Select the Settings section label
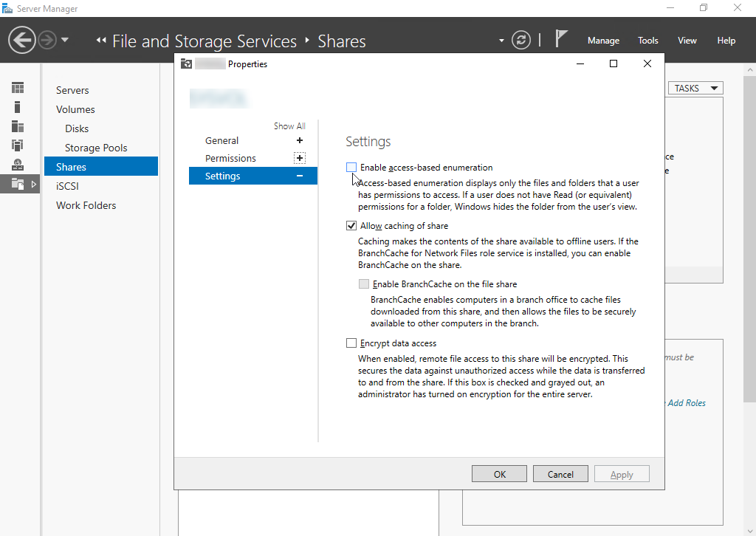756x536 pixels. tap(222, 176)
